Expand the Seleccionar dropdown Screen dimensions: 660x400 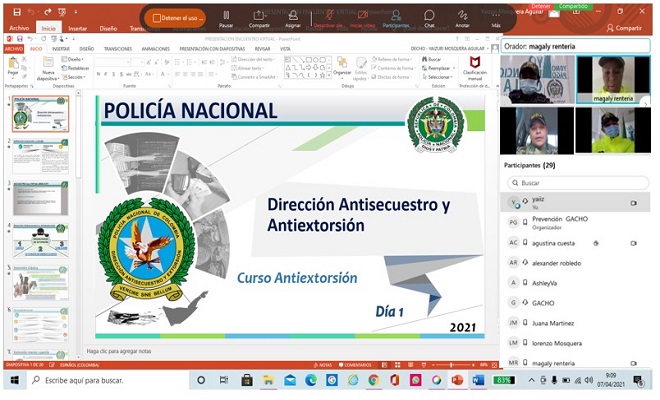coord(437,77)
